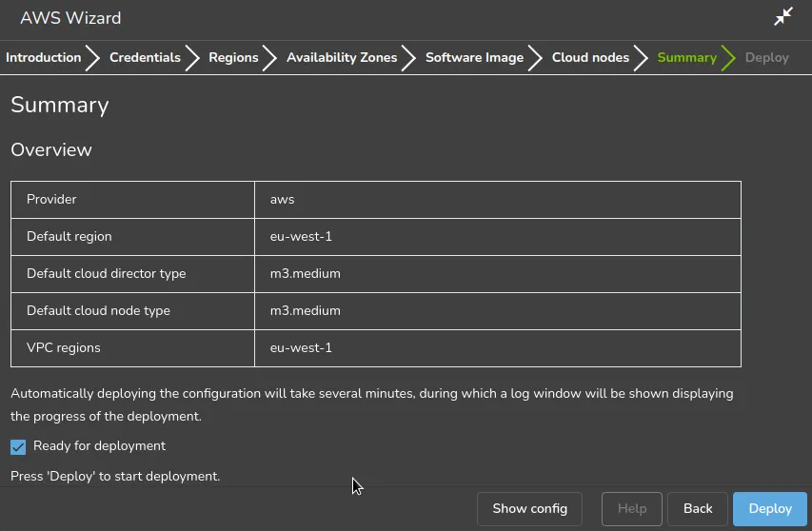This screenshot has height=531, width=812.
Task: Select the cloud director type m3.medium value
Action: 305,274
